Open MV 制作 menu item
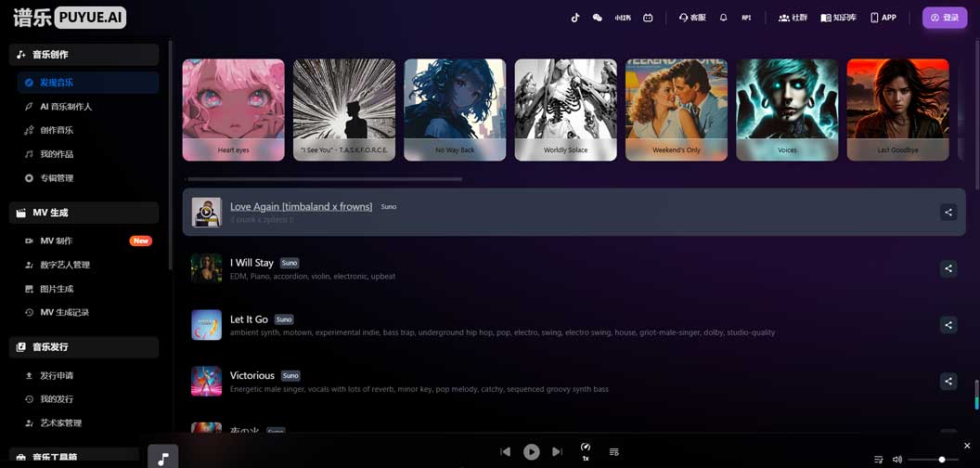Screen dimensions: 980x468 (57, 240)
